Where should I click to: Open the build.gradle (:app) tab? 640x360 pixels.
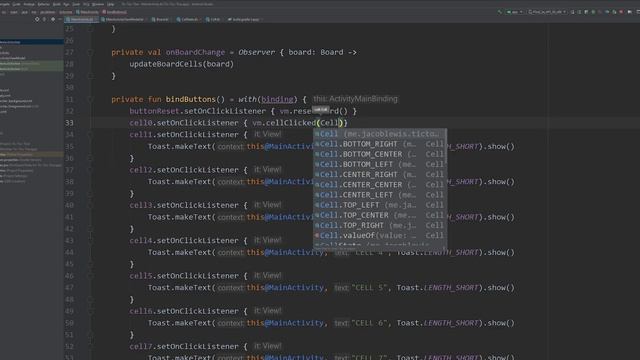[244, 19]
